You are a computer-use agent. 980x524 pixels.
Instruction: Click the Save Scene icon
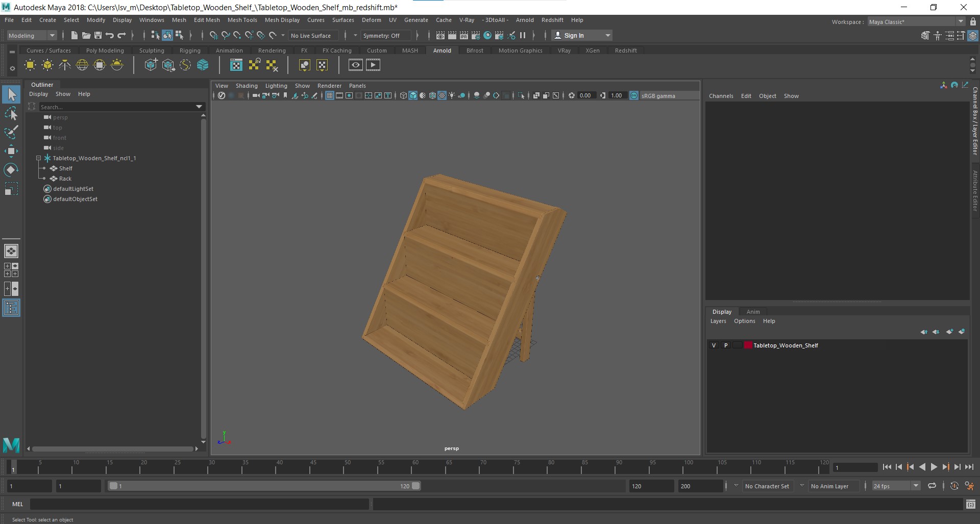[98, 35]
